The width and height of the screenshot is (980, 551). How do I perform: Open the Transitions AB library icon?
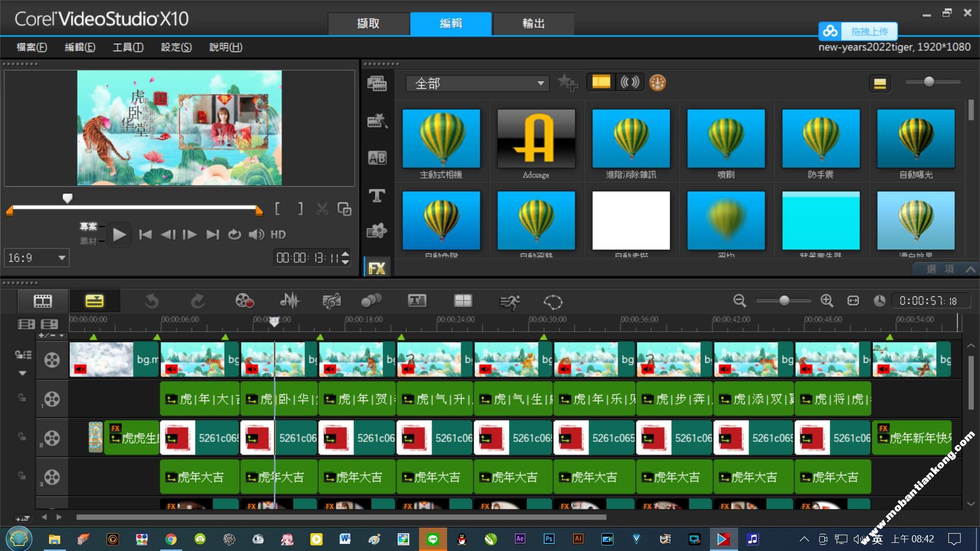(377, 158)
